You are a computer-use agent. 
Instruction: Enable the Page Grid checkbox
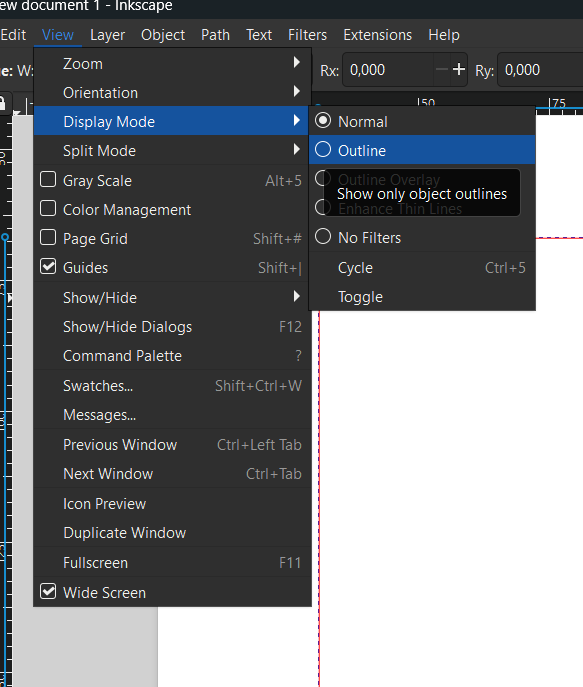coord(48,237)
